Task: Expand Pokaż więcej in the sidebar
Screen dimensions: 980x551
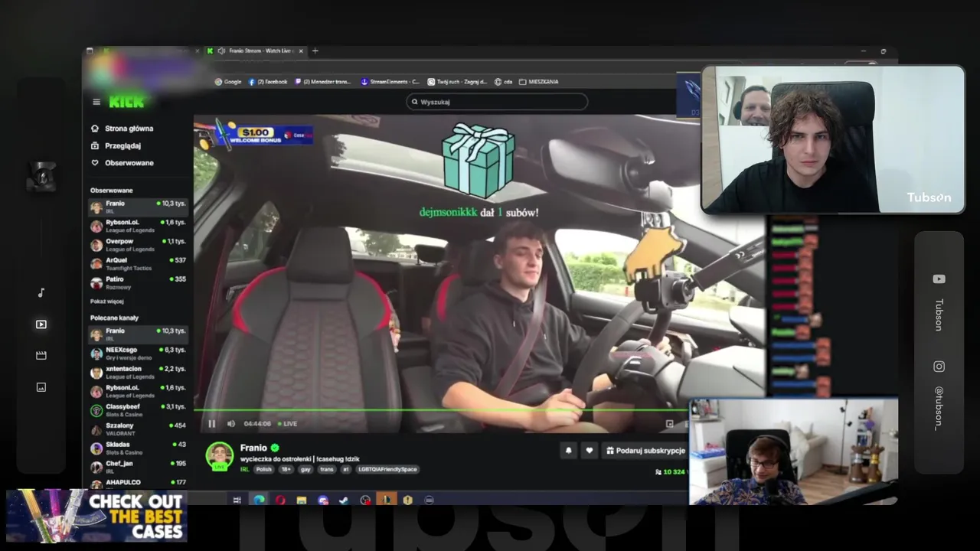Action: [106, 302]
